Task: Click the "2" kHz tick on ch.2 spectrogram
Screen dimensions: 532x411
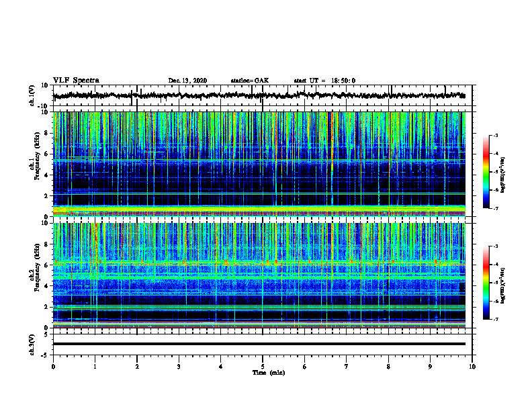Action: coord(47,307)
